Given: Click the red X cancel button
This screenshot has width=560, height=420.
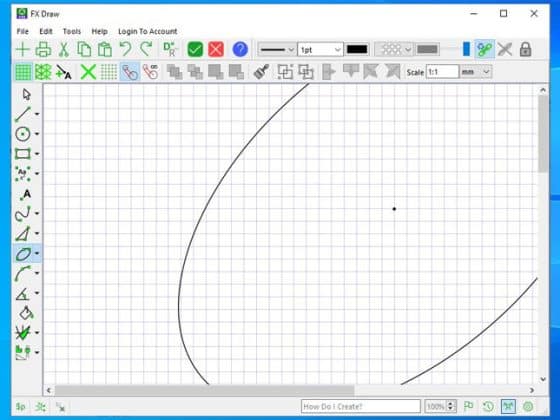Looking at the screenshot, I should coord(216,49).
